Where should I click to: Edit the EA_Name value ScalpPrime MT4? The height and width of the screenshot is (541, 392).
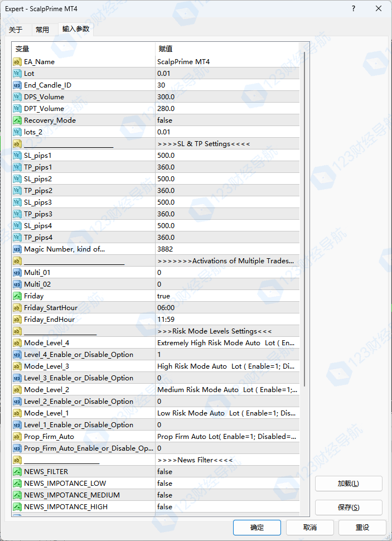point(227,62)
